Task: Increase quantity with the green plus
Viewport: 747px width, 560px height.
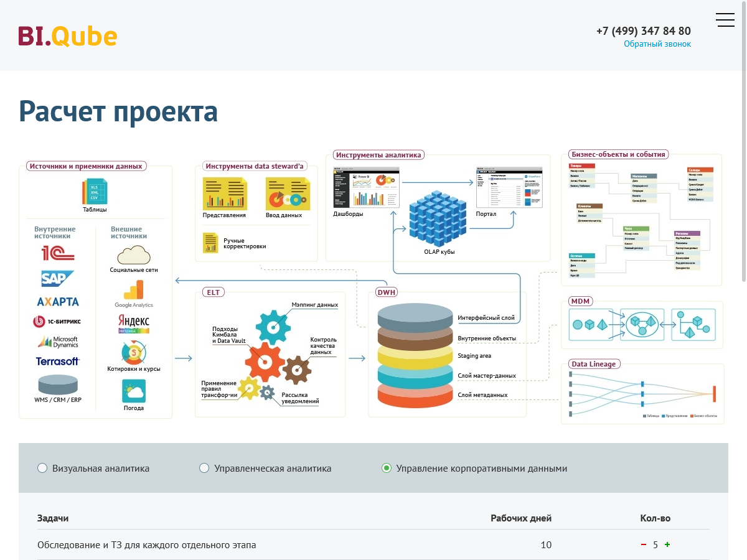Action: click(667, 545)
